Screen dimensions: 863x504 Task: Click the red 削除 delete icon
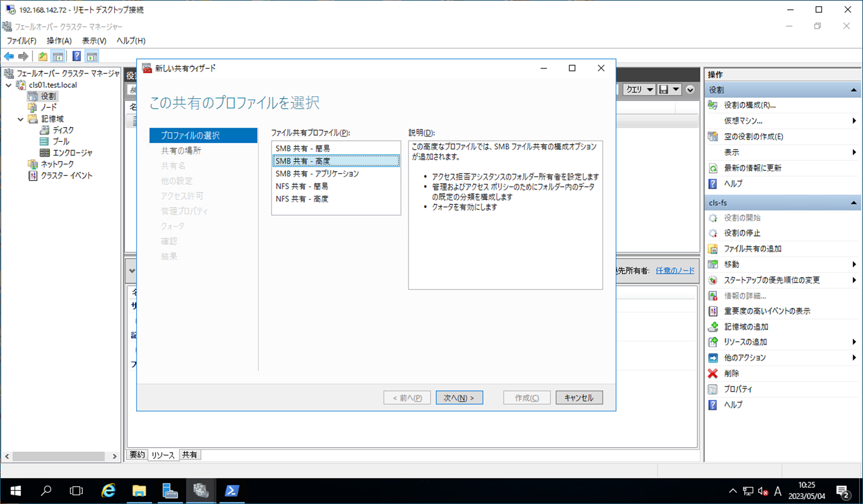coord(713,373)
